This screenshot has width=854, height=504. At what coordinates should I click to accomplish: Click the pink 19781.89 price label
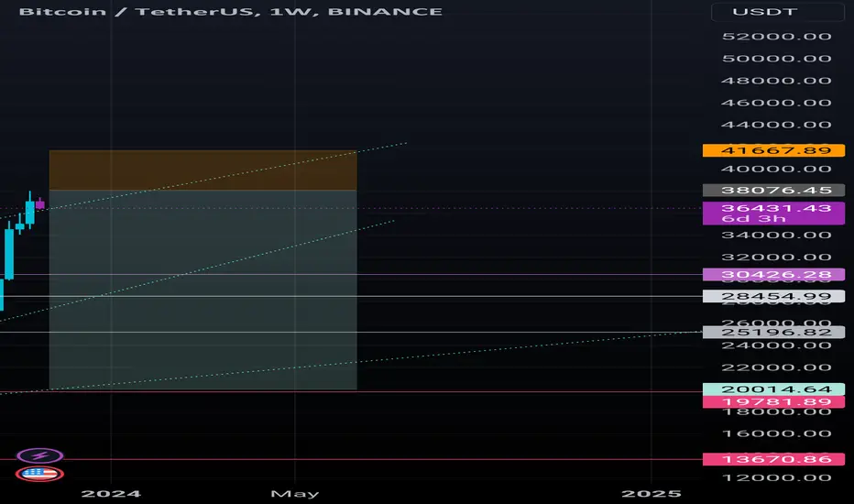tap(768, 401)
